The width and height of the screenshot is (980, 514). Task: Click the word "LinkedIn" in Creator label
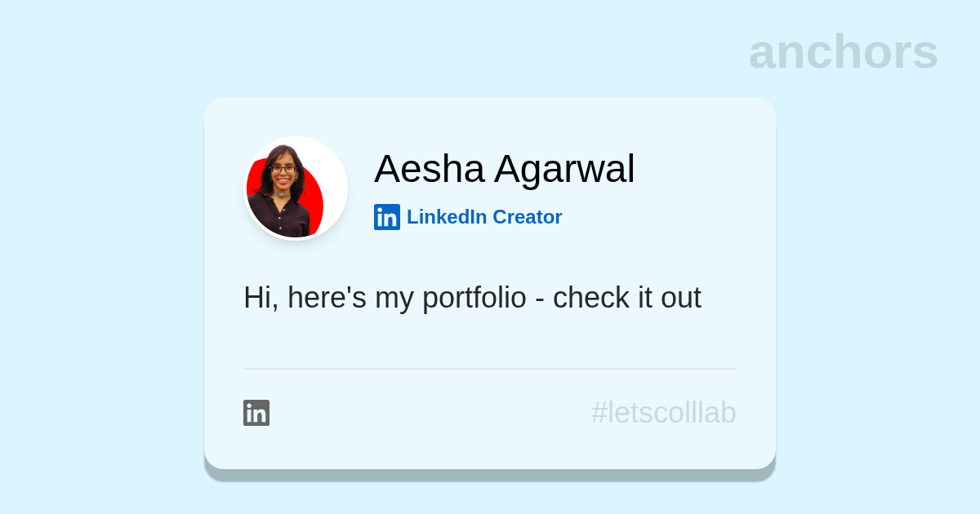pos(447,217)
